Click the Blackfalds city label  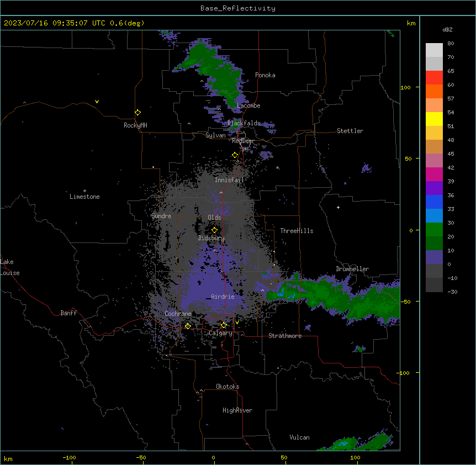[244, 123]
